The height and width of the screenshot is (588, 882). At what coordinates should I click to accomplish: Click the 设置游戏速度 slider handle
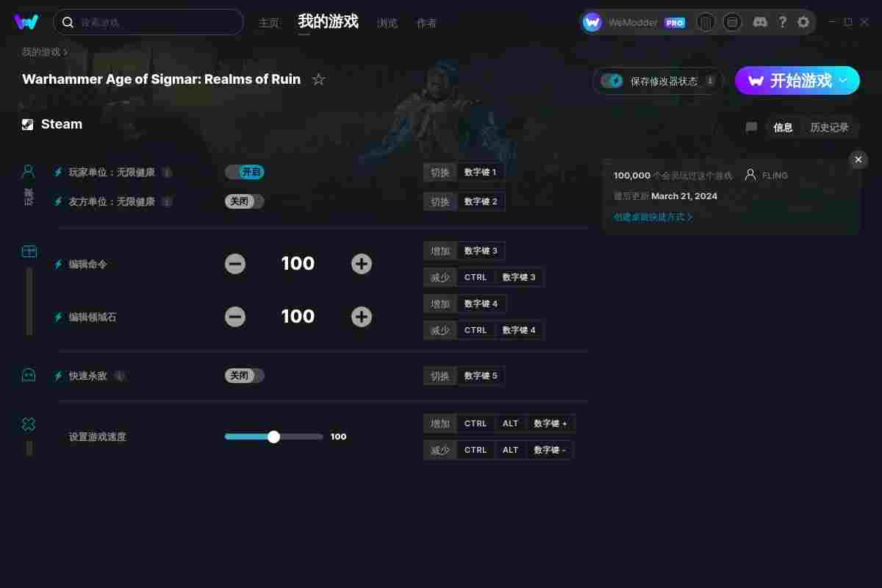273,437
